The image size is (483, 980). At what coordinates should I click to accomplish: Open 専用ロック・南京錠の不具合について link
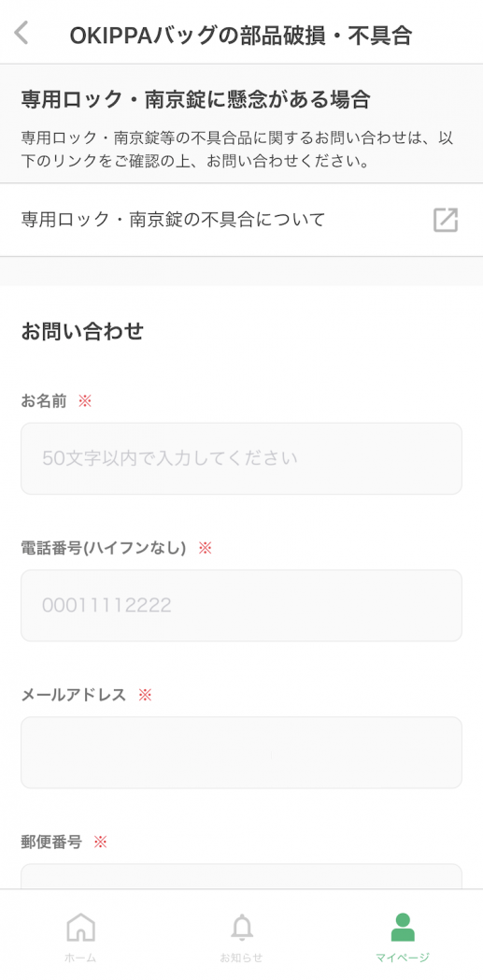click(x=241, y=220)
